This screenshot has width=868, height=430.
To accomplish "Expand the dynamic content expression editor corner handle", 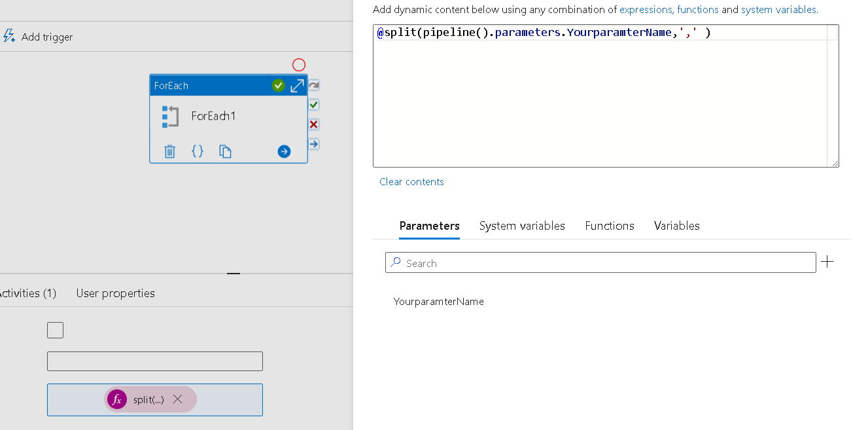I will pos(835,162).
